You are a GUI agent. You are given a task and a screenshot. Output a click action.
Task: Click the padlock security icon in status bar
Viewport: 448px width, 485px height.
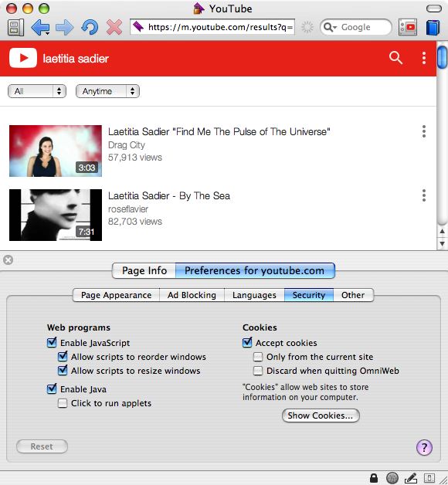(374, 478)
